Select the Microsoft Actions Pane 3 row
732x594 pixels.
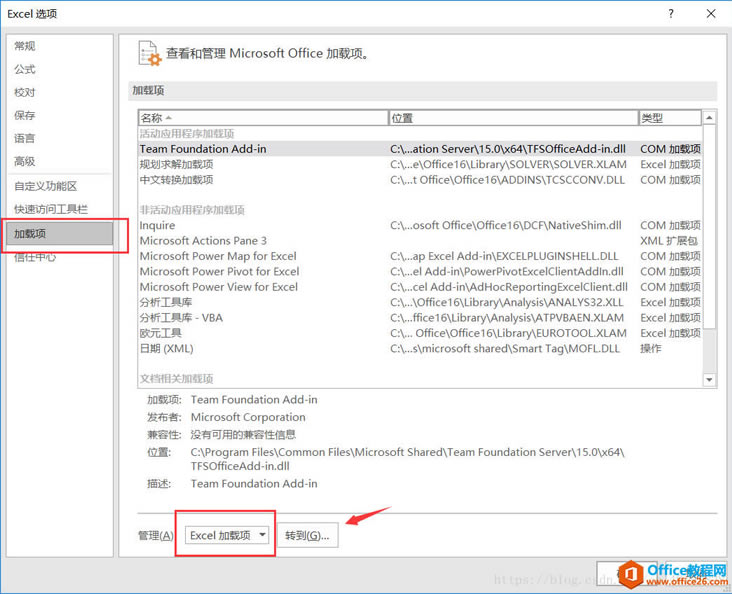coord(420,240)
